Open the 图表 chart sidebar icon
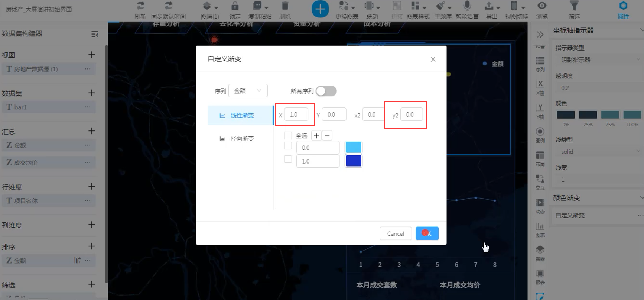Viewport: 644px width, 300px height. [x=540, y=226]
